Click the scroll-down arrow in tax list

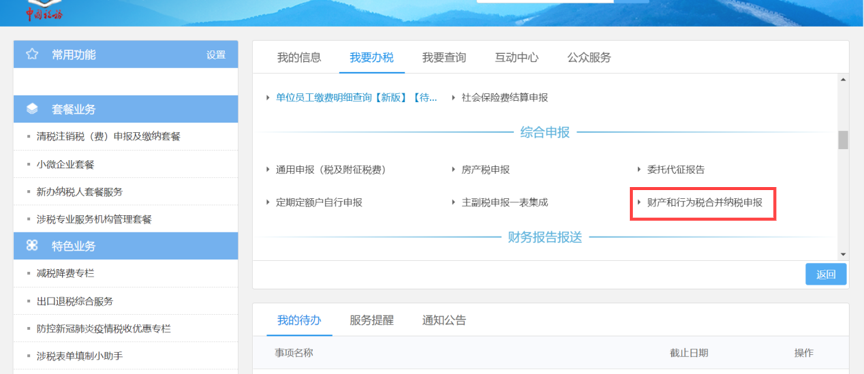(x=843, y=254)
